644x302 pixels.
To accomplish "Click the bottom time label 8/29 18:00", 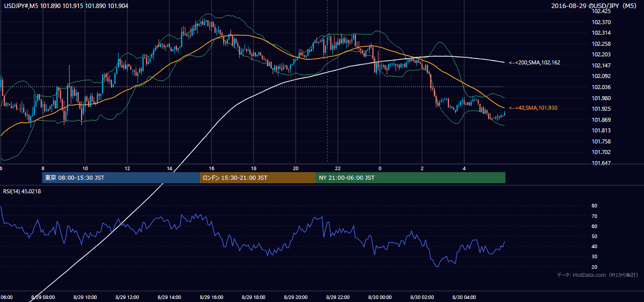I will [x=253, y=297].
